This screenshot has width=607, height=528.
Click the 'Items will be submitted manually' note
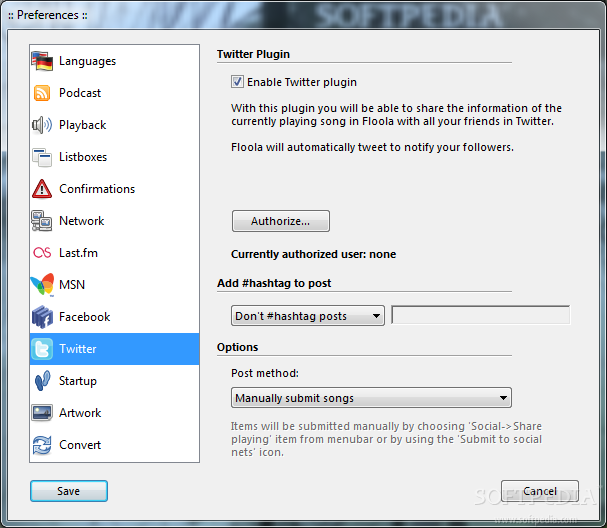(386, 439)
